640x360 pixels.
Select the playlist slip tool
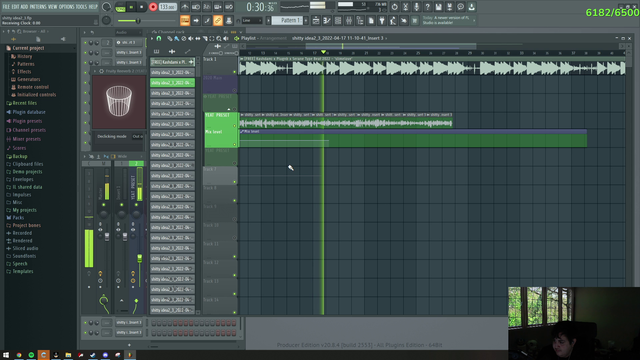(198, 38)
